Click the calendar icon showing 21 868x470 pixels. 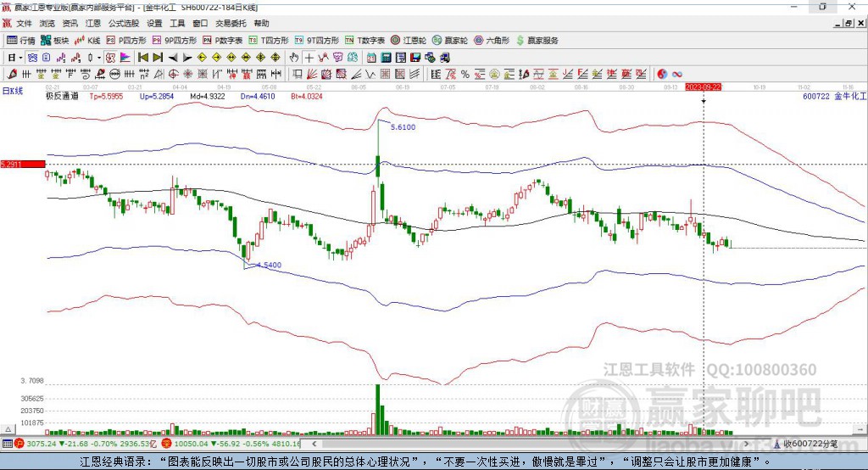tap(371, 58)
